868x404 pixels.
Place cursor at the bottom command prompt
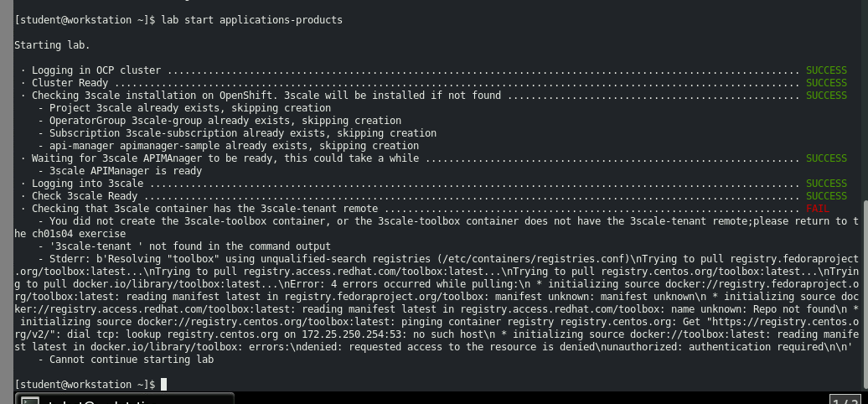[x=164, y=385]
